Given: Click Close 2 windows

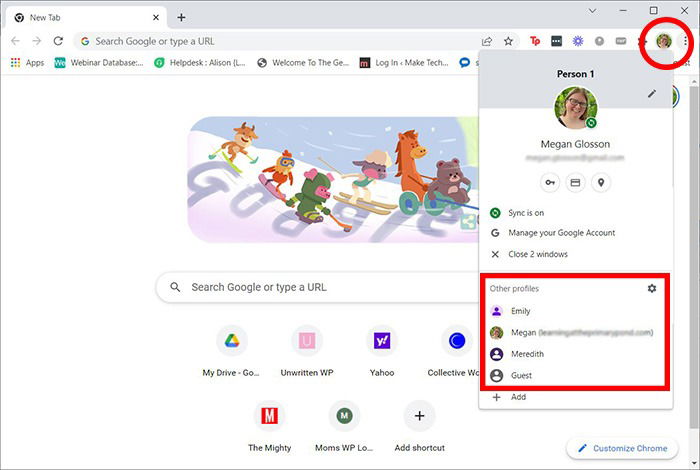Looking at the screenshot, I should [x=575, y=254].
